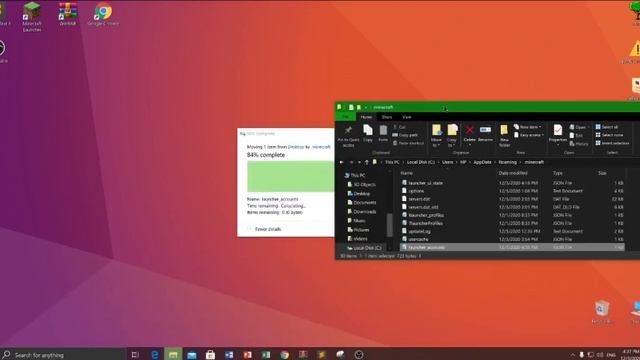Create a New folder from the ribbon
This screenshot has height=360, width=640.
tap(504, 135)
